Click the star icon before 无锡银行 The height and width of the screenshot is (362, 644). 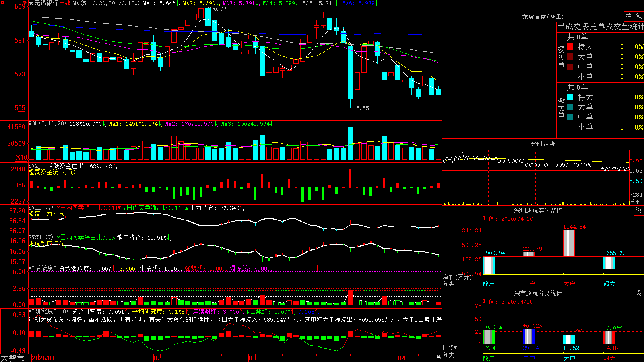[31, 3]
